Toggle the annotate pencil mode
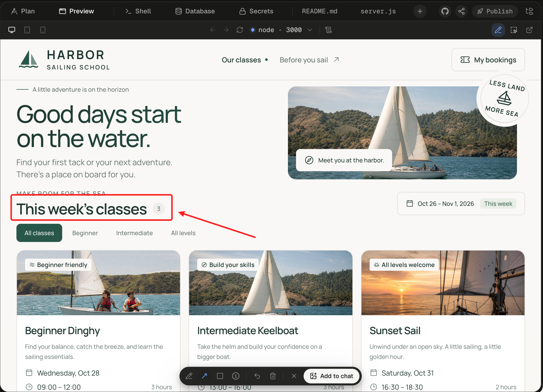 pos(498,30)
